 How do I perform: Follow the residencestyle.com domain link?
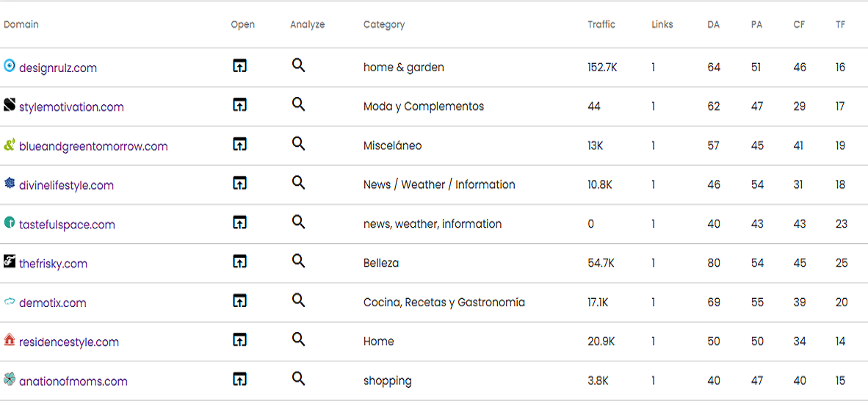(69, 342)
